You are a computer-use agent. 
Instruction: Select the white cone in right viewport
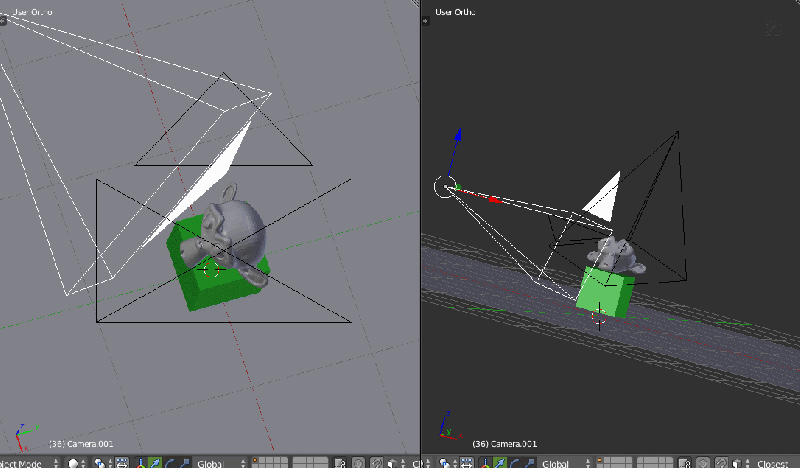606,202
